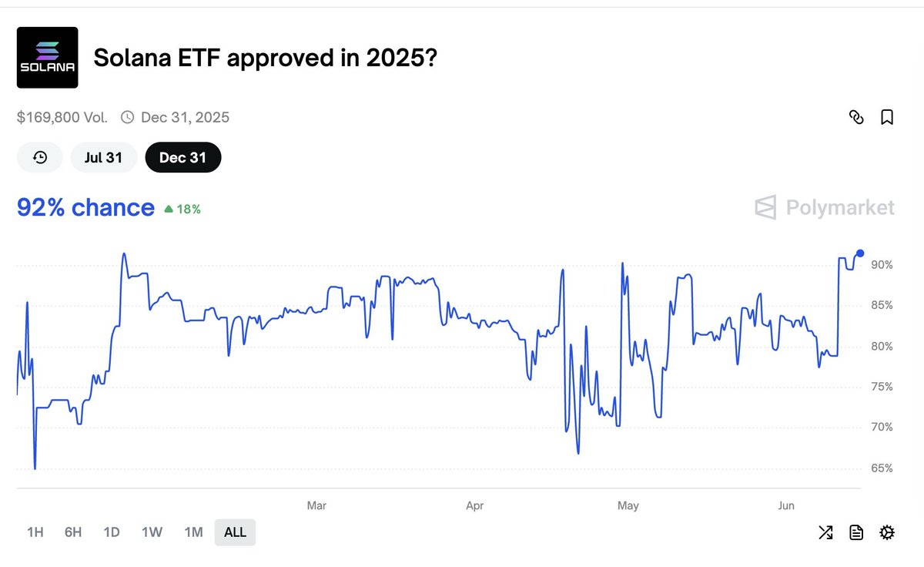Open chart settings gear icon
This screenshot has height=567, width=924.
pyautogui.click(x=887, y=532)
